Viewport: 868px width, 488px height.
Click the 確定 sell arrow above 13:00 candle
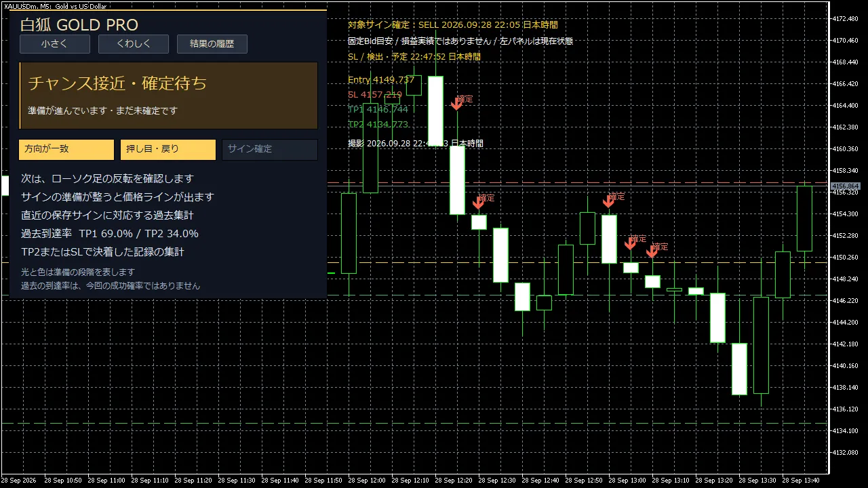click(609, 201)
